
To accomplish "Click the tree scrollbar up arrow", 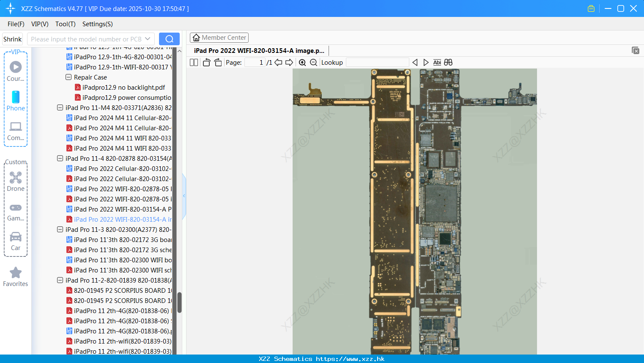I will point(179,51).
